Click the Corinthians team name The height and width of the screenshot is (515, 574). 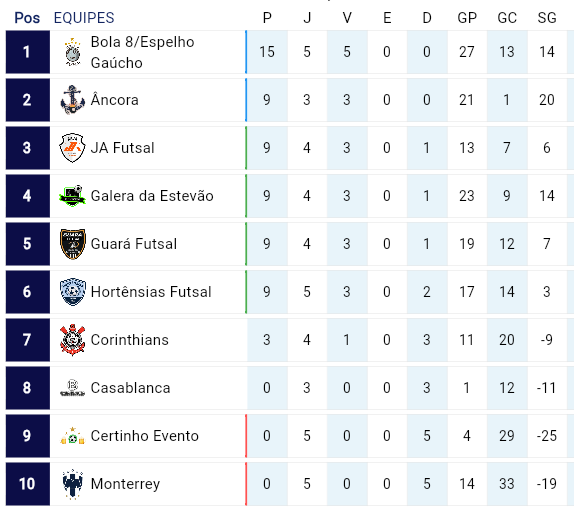click(130, 340)
